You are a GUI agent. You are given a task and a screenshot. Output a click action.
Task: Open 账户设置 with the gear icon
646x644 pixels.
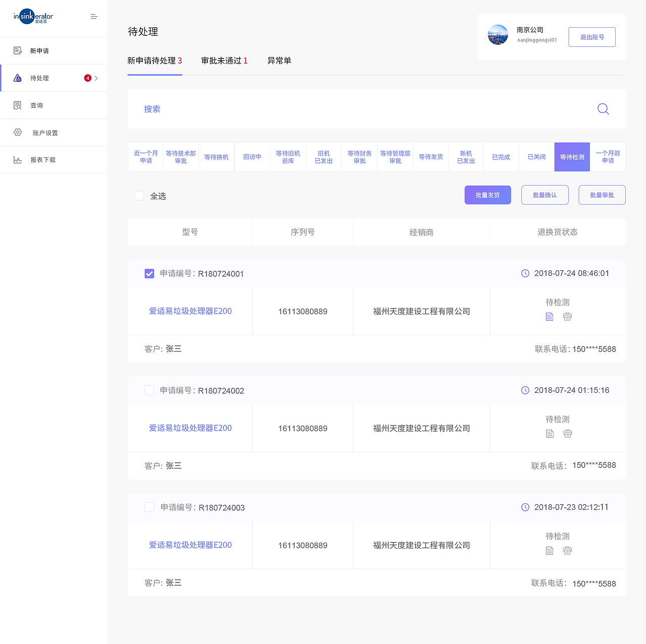(x=18, y=132)
